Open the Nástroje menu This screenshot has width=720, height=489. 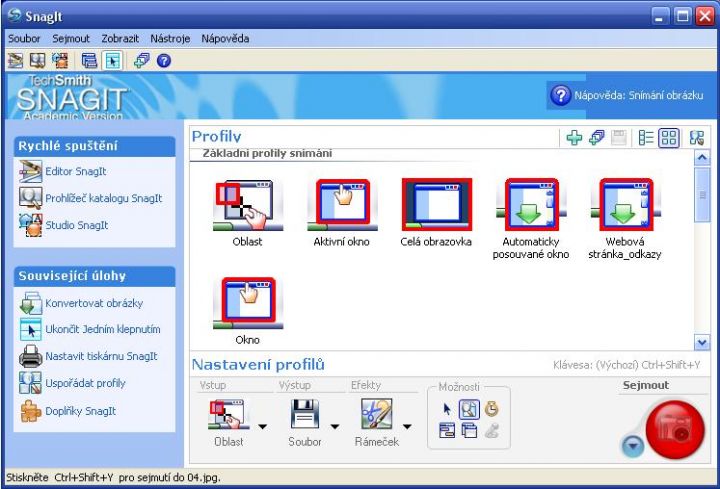[170, 38]
